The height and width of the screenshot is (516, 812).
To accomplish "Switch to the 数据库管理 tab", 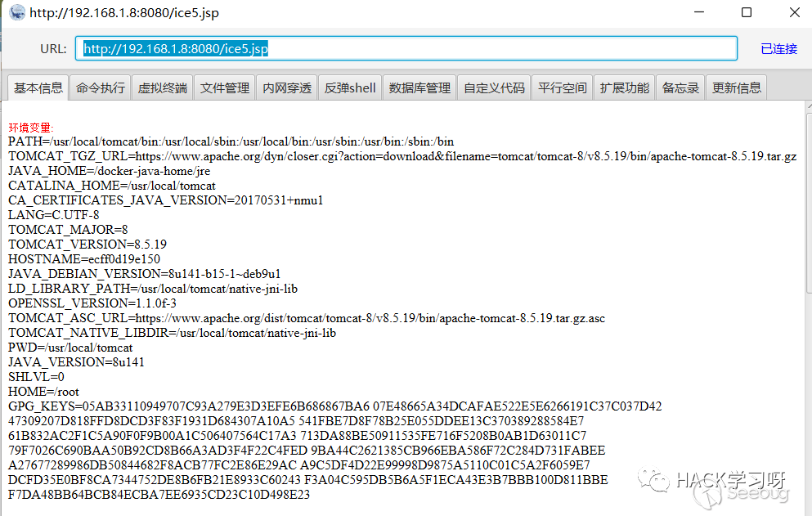I will pos(419,87).
